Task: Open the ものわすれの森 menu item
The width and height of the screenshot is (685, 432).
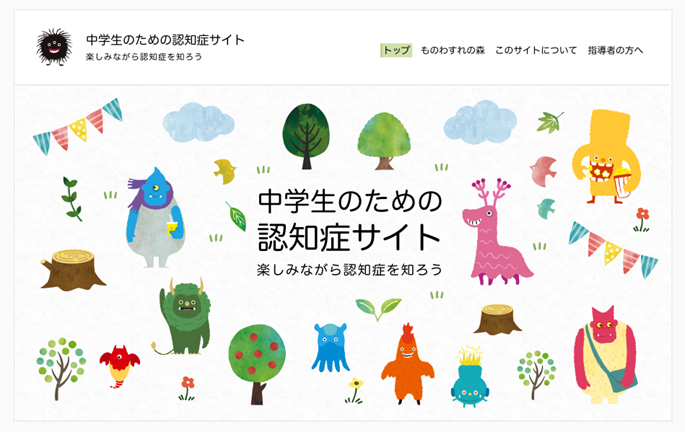Action: pyautogui.click(x=453, y=50)
